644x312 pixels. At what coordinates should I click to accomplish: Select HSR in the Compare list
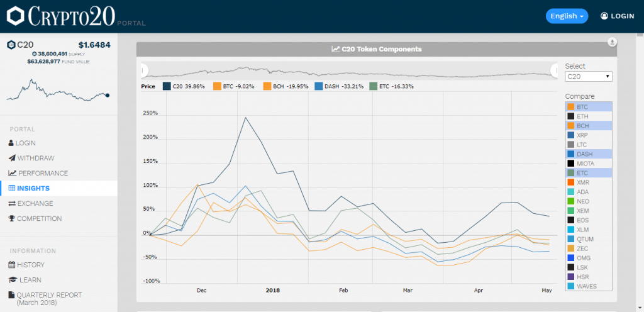tap(589, 277)
